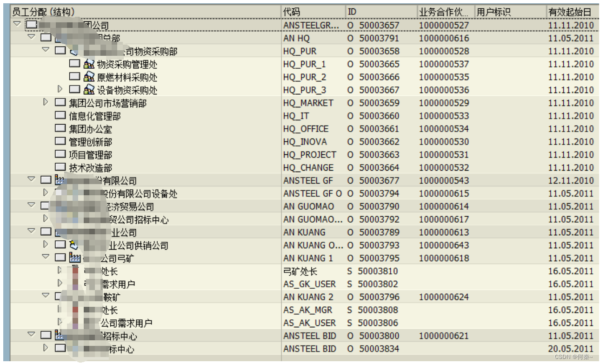
Task: Click the code cell HQ_CHANGE
Action: tap(308, 167)
